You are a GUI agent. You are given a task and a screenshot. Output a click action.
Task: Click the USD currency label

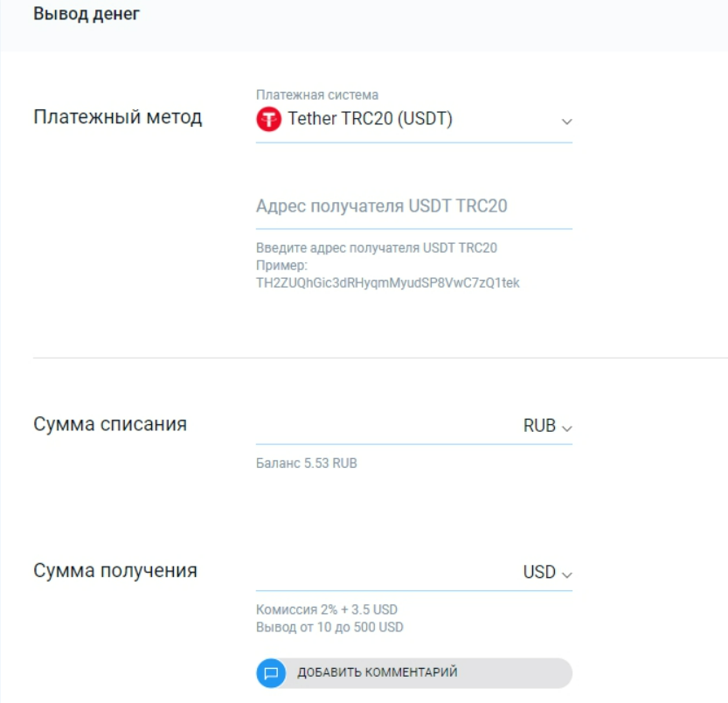tap(539, 573)
